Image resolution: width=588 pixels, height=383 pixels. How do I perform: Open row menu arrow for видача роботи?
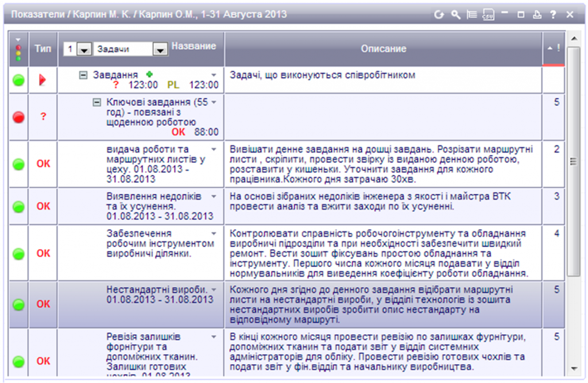(214, 149)
